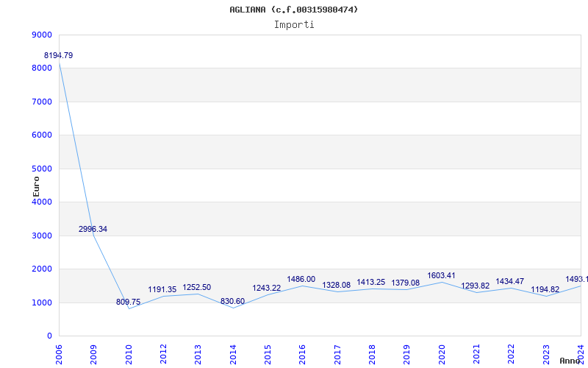This screenshot has height=368, width=588.
Task: Click the x-axis year 2016
Action: 303,354
